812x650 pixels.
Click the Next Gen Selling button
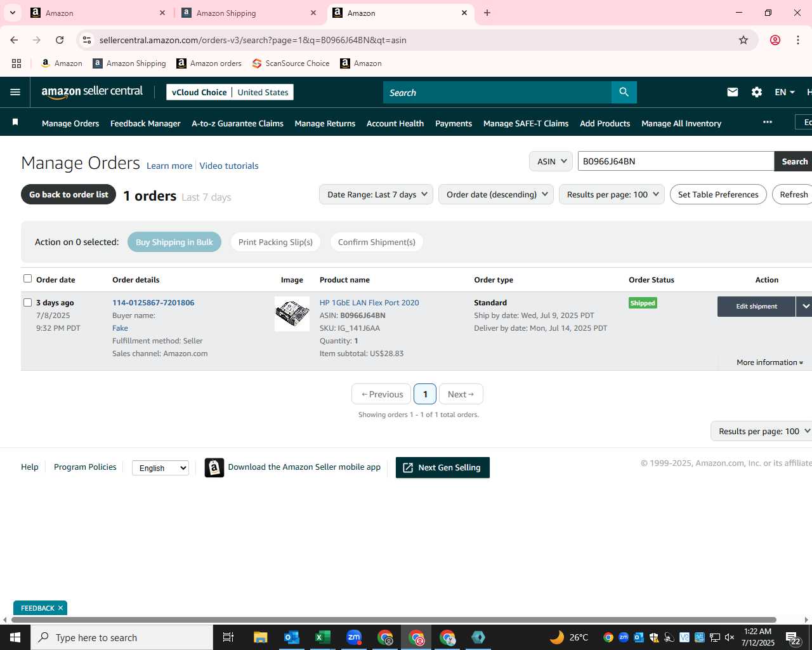tap(443, 467)
